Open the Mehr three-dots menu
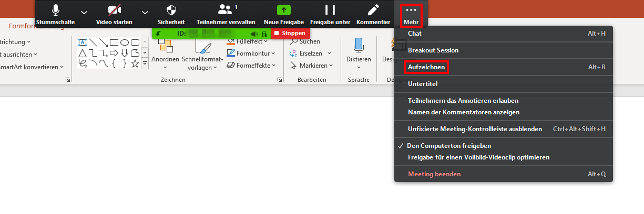The width and height of the screenshot is (644, 214). point(411,15)
